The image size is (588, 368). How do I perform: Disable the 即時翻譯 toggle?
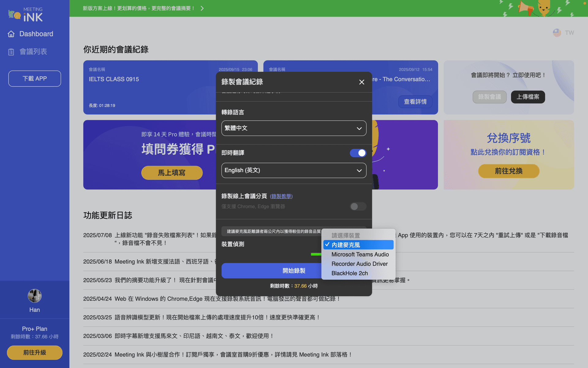(358, 153)
